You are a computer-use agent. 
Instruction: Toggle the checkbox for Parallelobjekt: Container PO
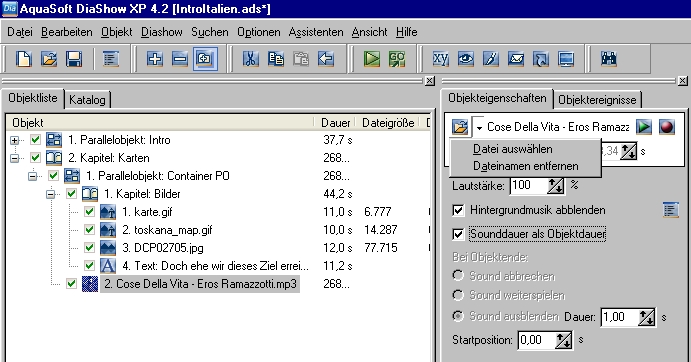point(53,175)
